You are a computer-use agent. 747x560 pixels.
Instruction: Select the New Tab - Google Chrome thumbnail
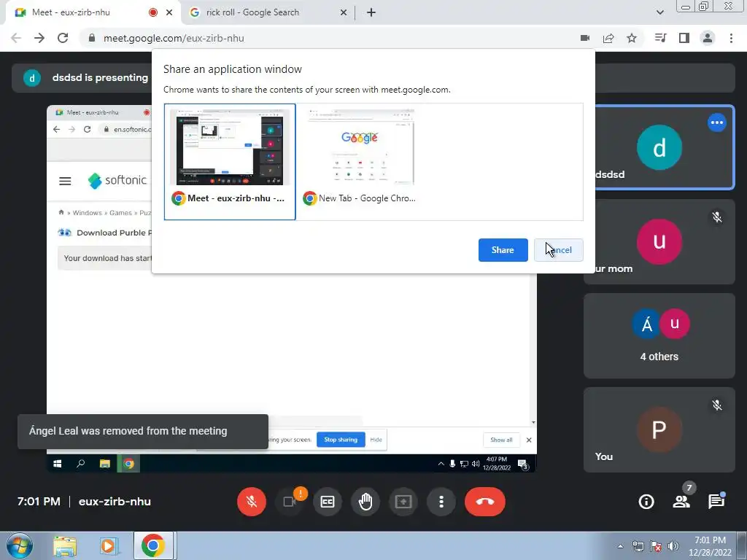pyautogui.click(x=361, y=162)
